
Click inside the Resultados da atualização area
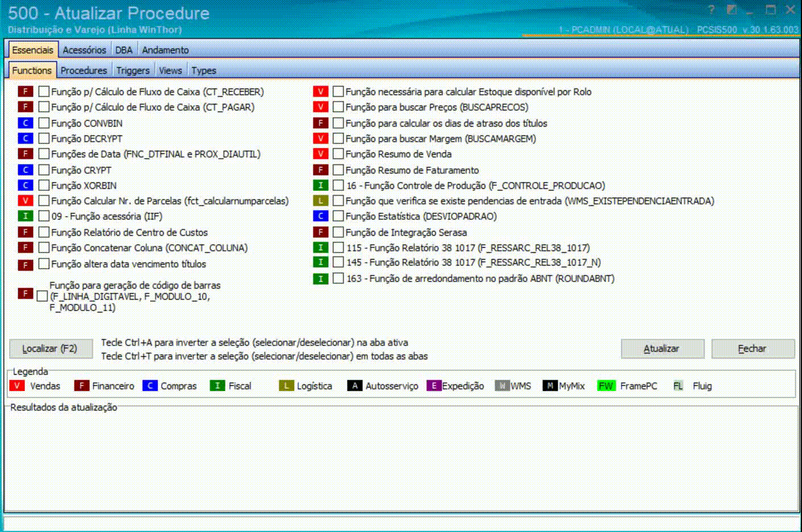click(x=401, y=460)
